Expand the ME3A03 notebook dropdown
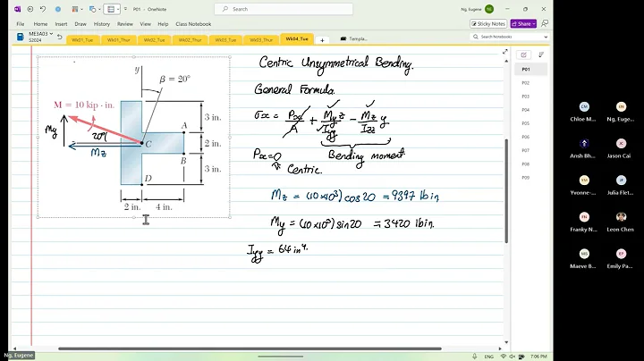 (x=51, y=34)
